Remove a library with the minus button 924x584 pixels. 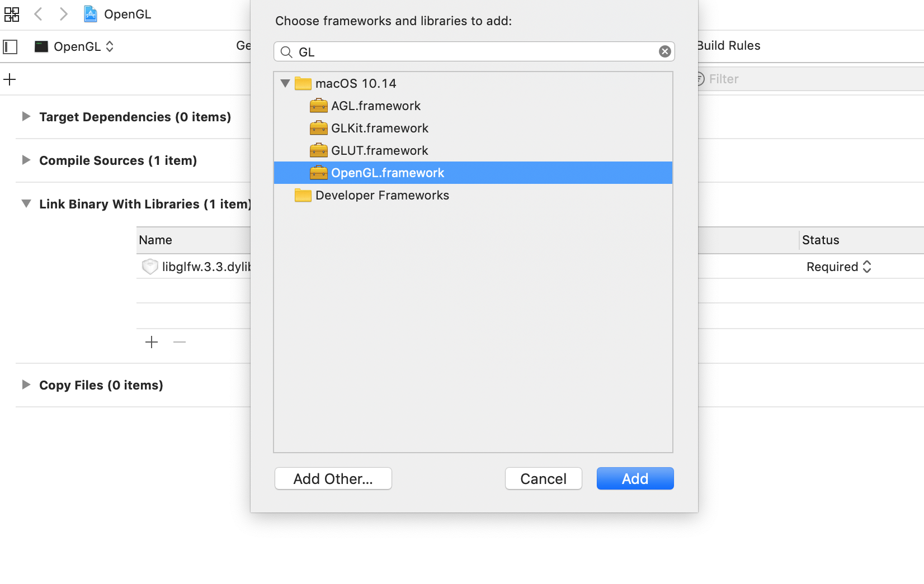[x=179, y=342]
